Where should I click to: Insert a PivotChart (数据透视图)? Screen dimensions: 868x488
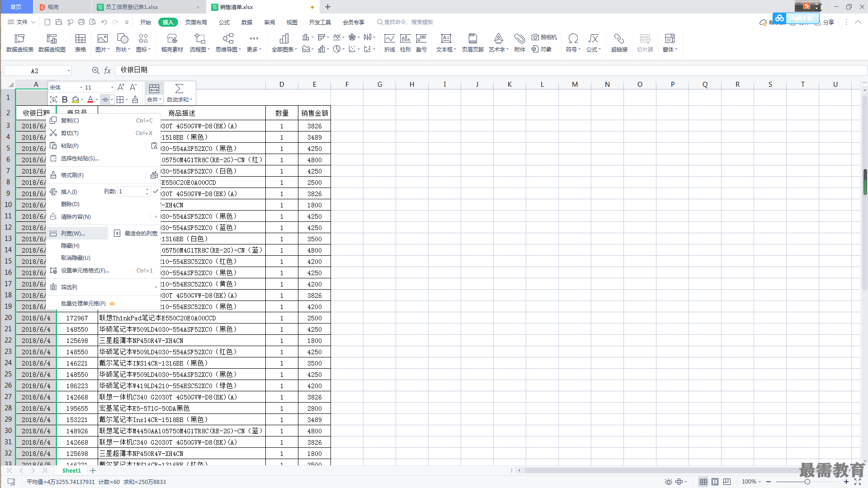click(52, 43)
